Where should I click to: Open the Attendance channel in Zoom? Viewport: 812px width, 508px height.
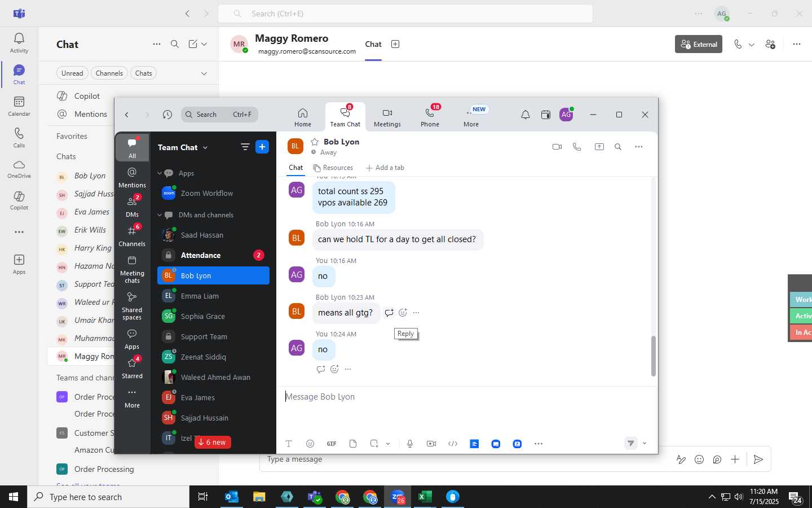click(x=213, y=255)
